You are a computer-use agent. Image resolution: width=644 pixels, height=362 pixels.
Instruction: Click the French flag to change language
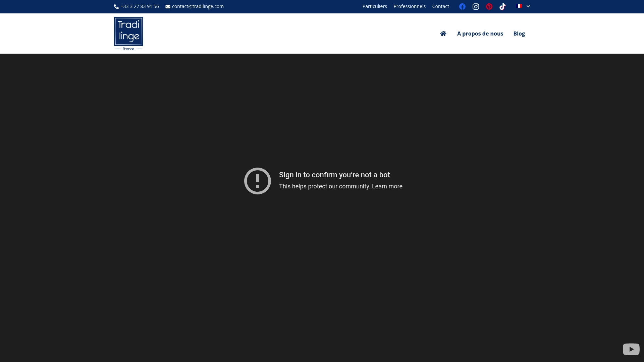[x=519, y=6]
